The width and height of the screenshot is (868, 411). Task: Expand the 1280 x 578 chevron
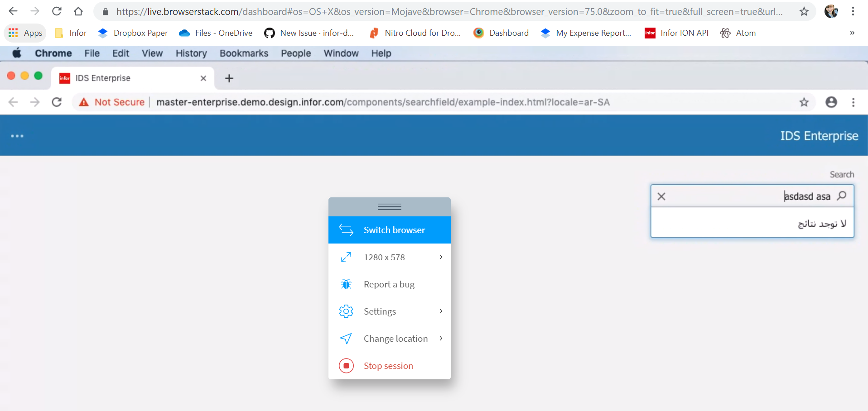point(441,257)
